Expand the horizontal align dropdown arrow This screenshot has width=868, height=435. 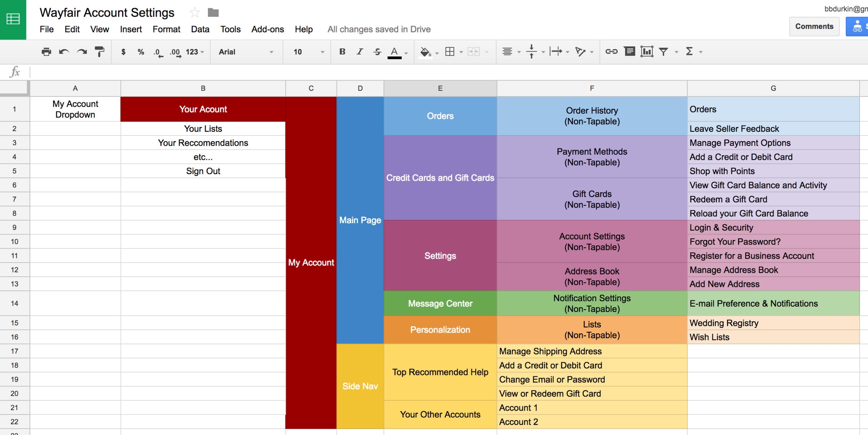tap(519, 52)
